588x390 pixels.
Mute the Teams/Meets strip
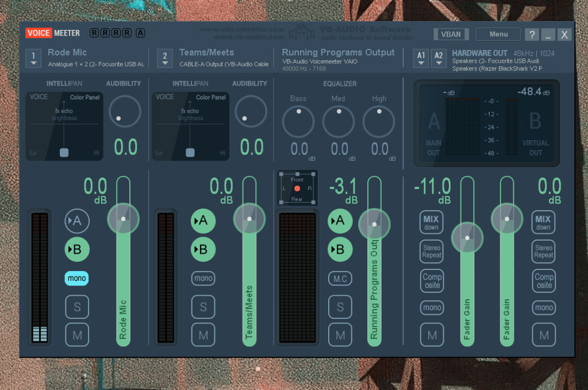coord(203,335)
